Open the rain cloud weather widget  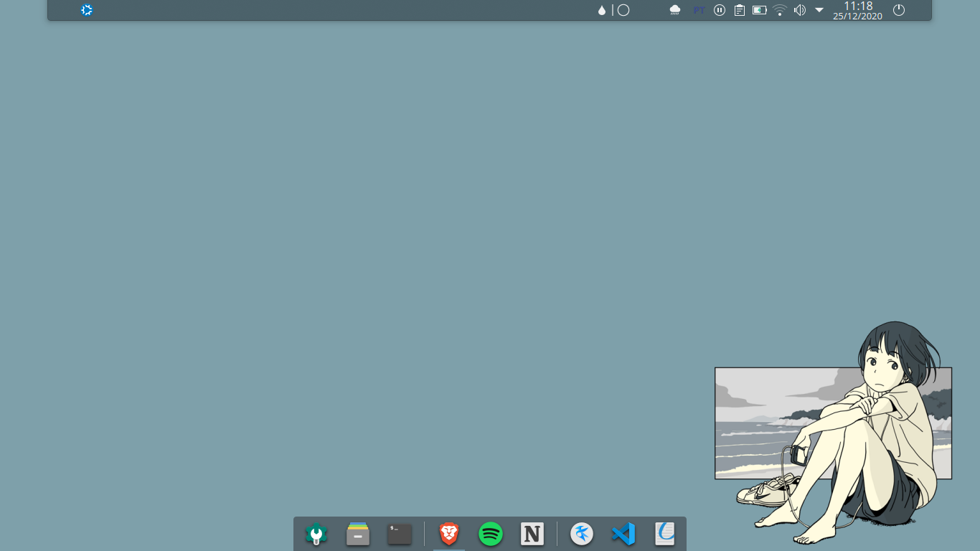pos(675,10)
